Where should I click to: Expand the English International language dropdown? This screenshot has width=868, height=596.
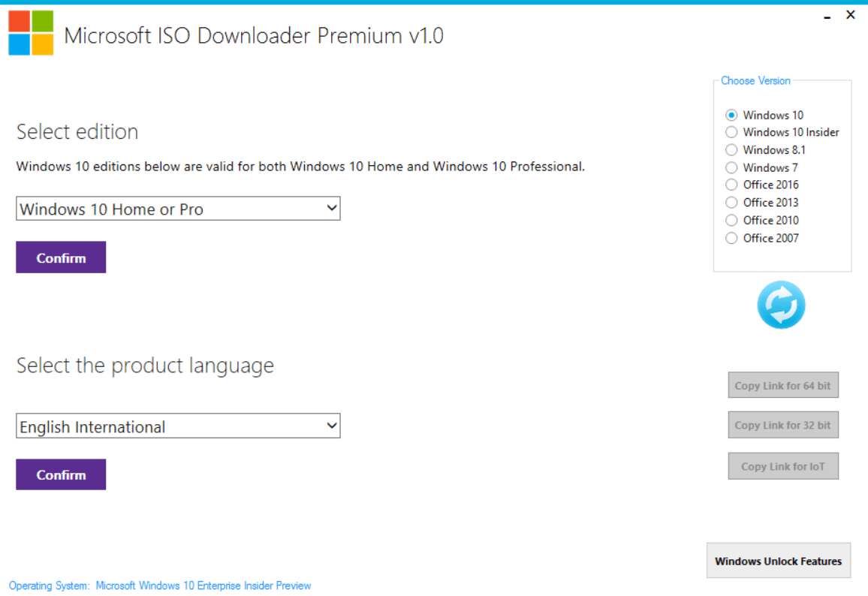click(x=178, y=426)
